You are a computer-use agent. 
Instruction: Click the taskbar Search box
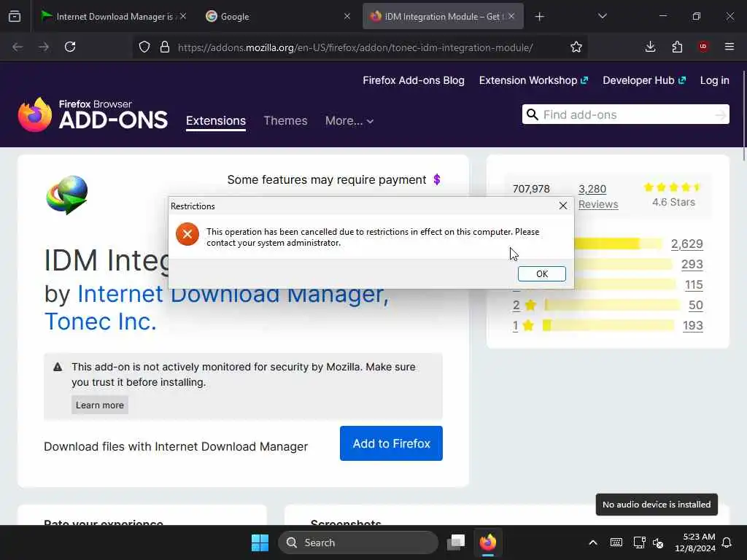click(x=358, y=542)
